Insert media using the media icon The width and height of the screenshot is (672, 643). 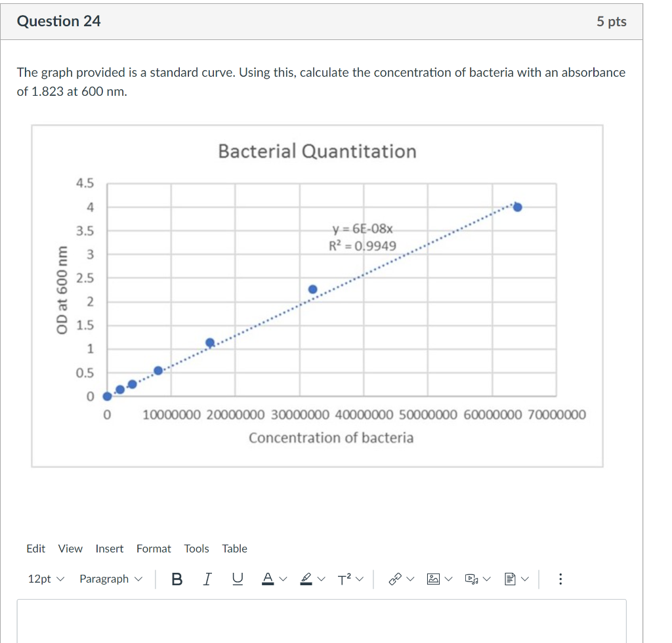tap(472, 578)
